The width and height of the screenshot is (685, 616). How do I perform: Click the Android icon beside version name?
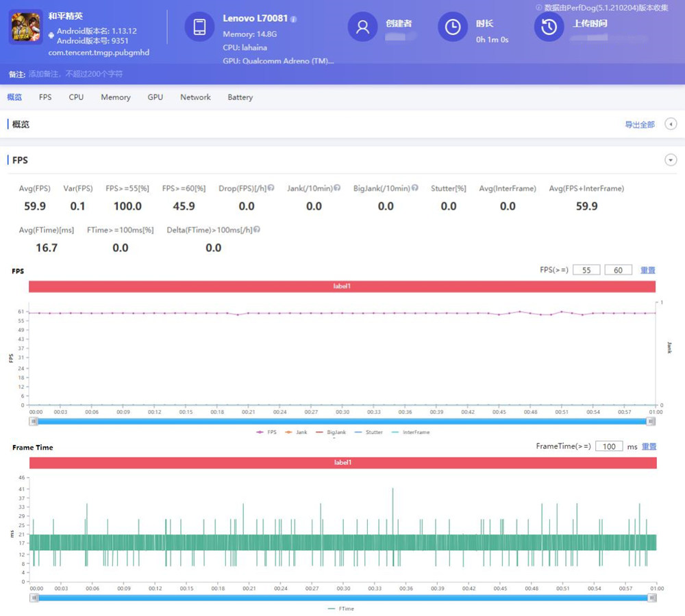click(x=51, y=35)
